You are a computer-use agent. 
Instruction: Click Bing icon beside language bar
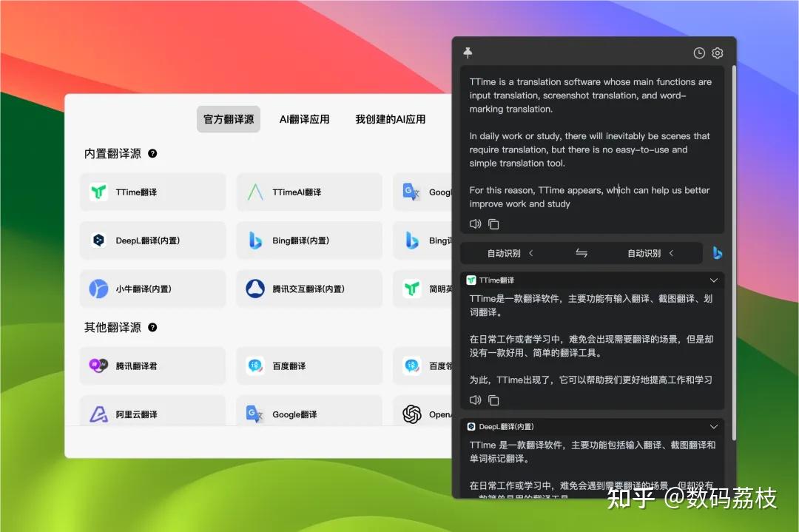(718, 253)
